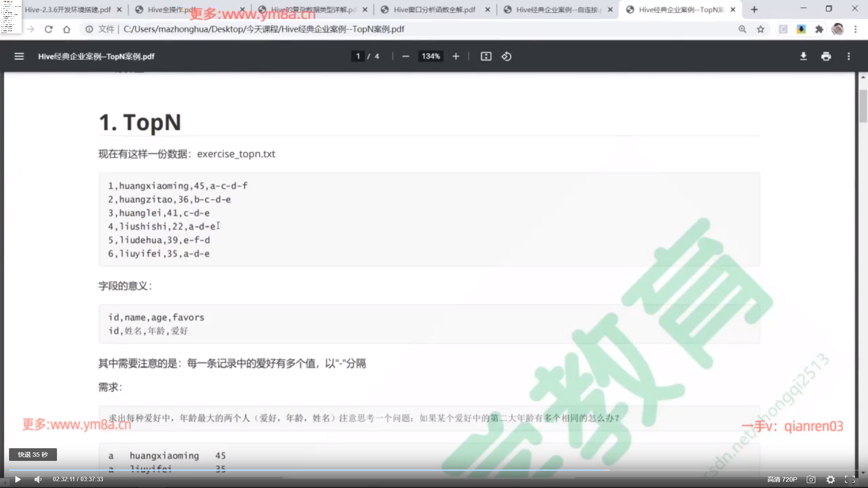Open the 720P video quality selector
Viewport: 868px width, 488px height.
click(x=782, y=479)
